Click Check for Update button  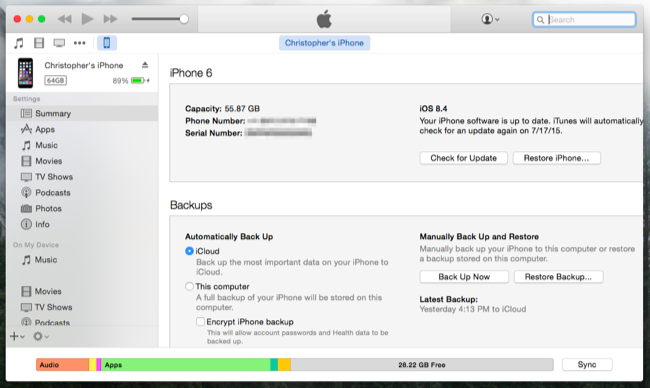pyautogui.click(x=463, y=158)
